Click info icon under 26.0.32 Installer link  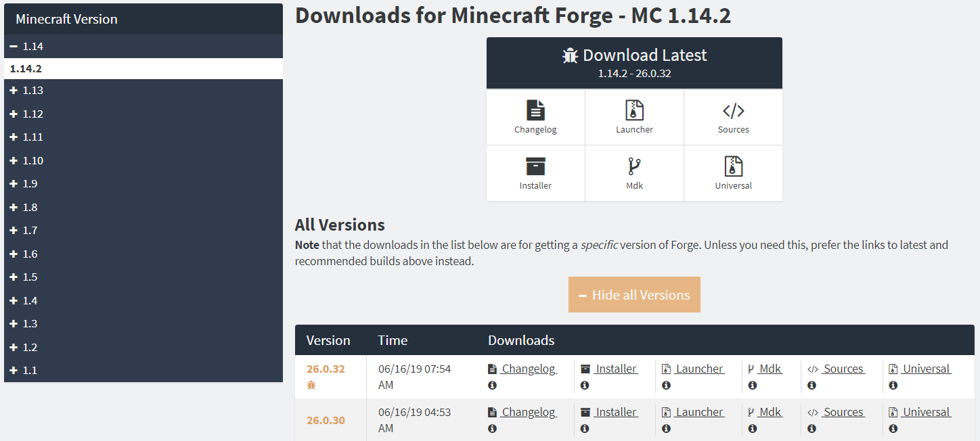point(585,386)
